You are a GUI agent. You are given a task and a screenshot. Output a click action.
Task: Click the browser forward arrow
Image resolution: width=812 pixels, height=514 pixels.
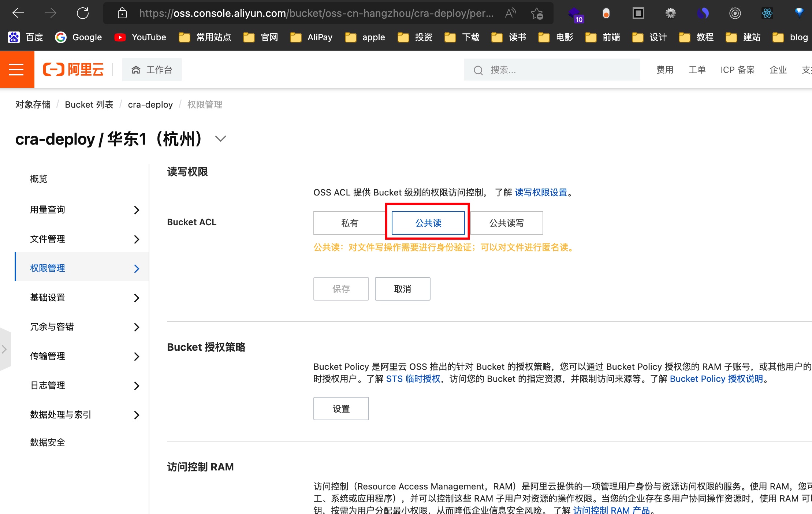tap(51, 14)
